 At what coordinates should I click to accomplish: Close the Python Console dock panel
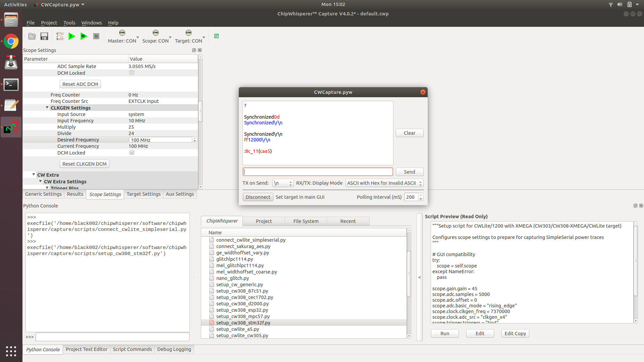(x=641, y=206)
